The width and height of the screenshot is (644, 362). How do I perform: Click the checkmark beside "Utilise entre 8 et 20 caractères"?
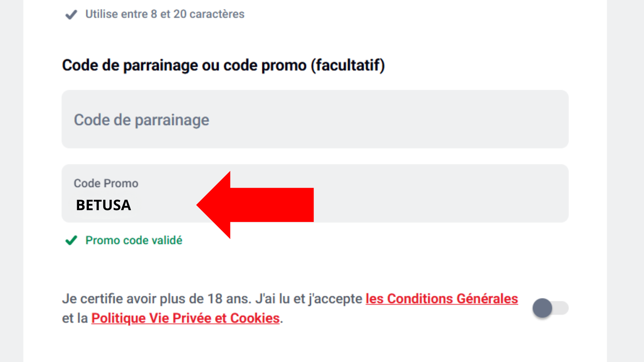click(71, 15)
